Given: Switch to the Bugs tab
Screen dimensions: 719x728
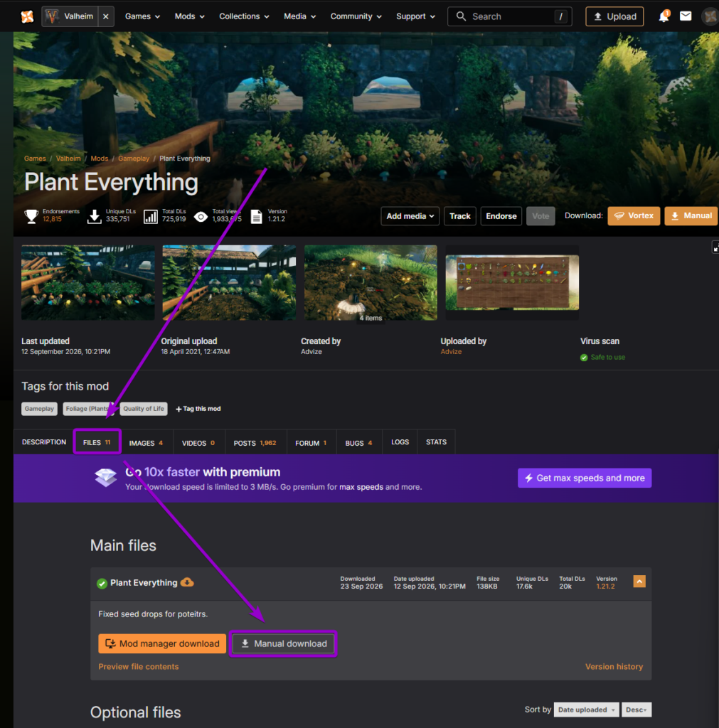Looking at the screenshot, I should pyautogui.click(x=359, y=443).
